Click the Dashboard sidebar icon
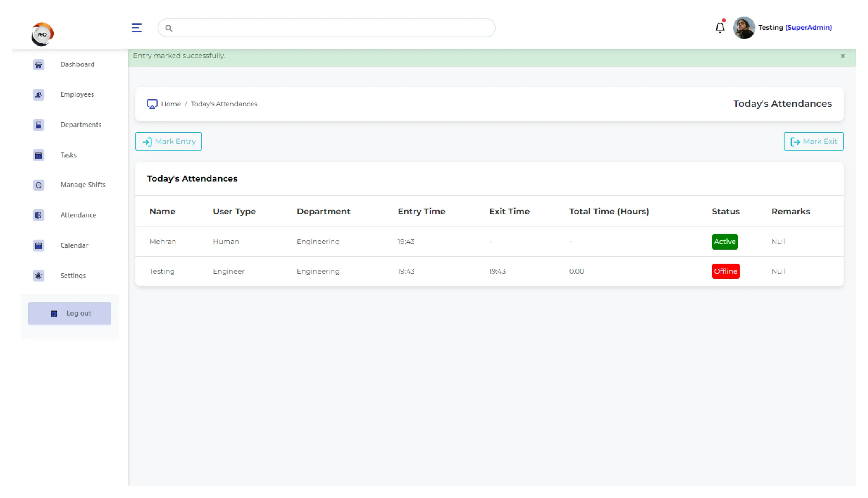The height and width of the screenshot is (498, 868). (39, 65)
